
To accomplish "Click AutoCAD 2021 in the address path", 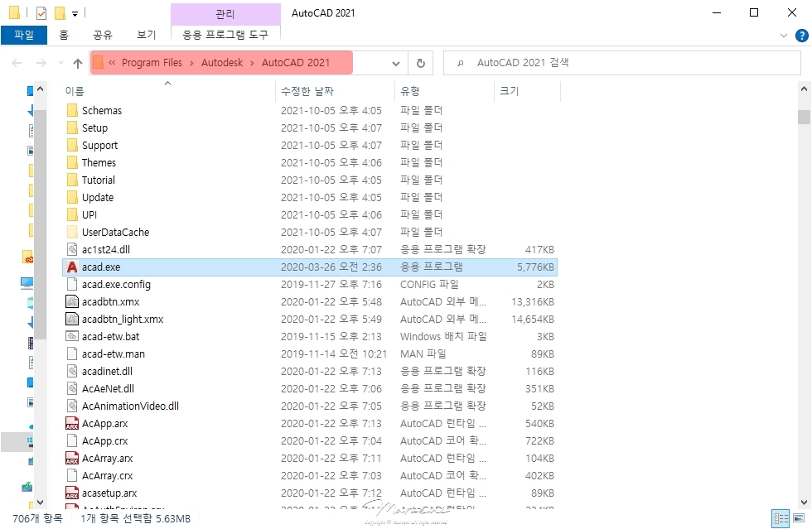I will pyautogui.click(x=295, y=63).
